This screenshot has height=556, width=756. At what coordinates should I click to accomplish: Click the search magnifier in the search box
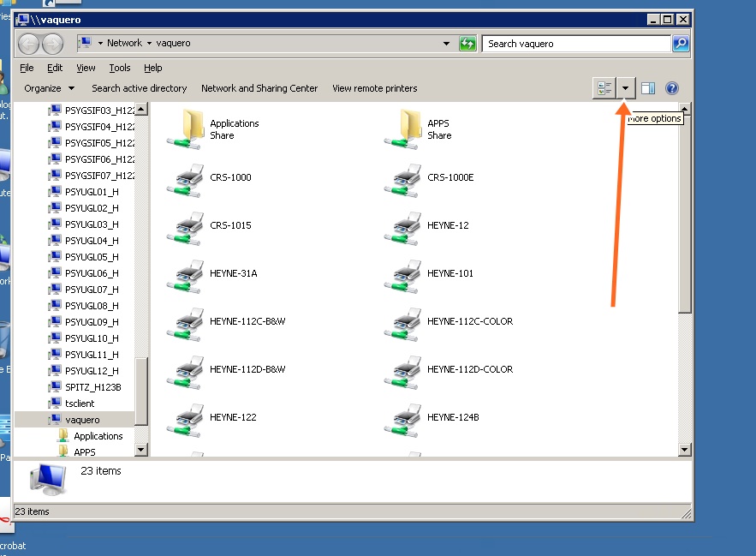tap(680, 43)
